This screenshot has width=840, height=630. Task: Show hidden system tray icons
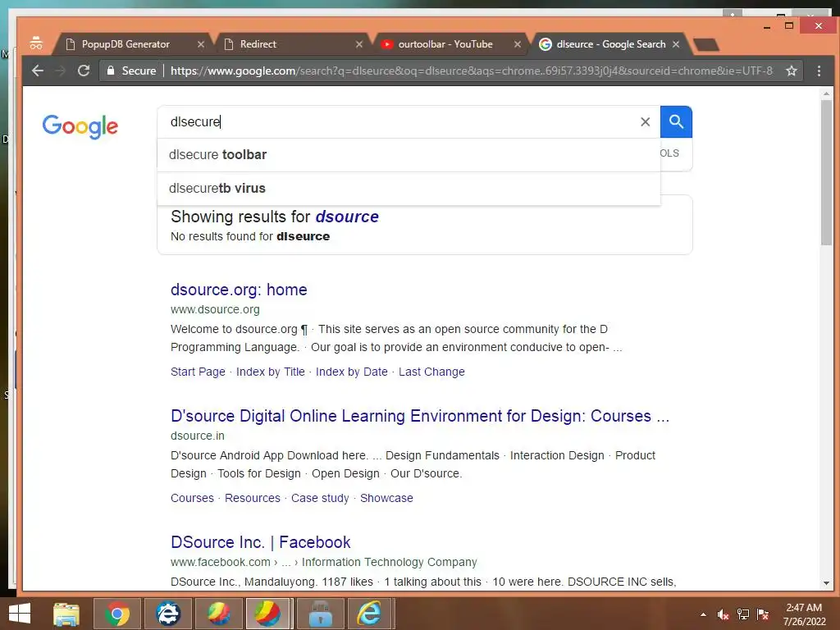click(x=703, y=614)
